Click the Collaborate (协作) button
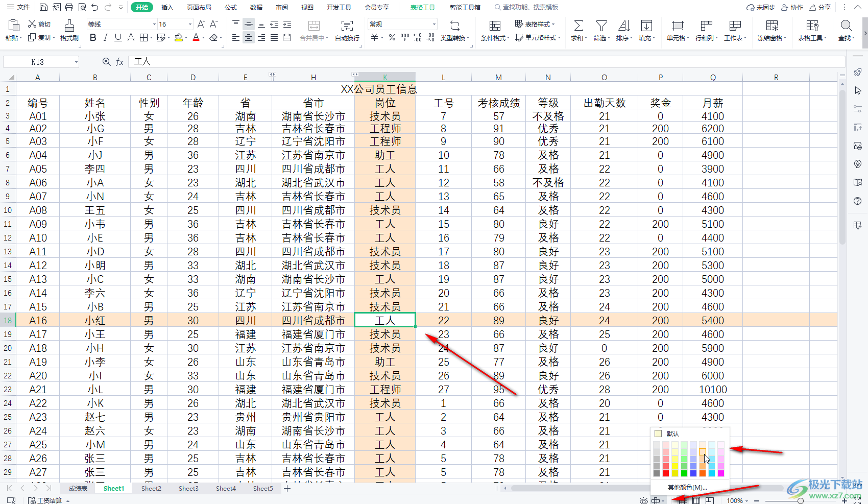 click(x=792, y=7)
